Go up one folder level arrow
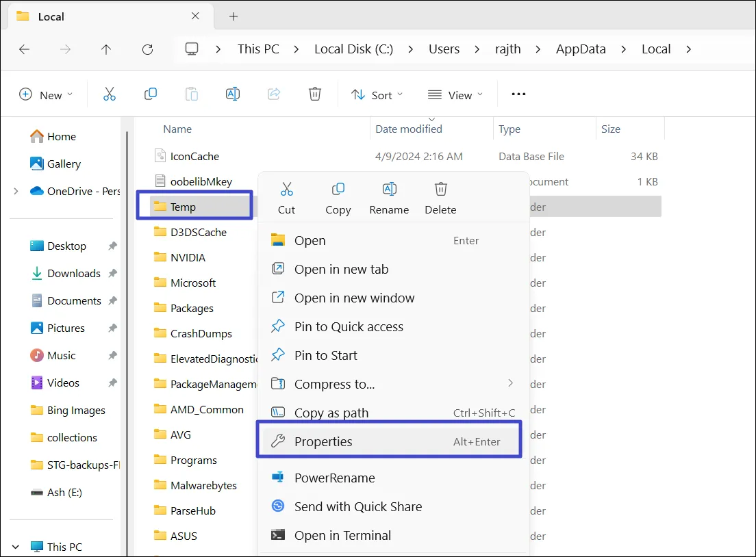 106,49
